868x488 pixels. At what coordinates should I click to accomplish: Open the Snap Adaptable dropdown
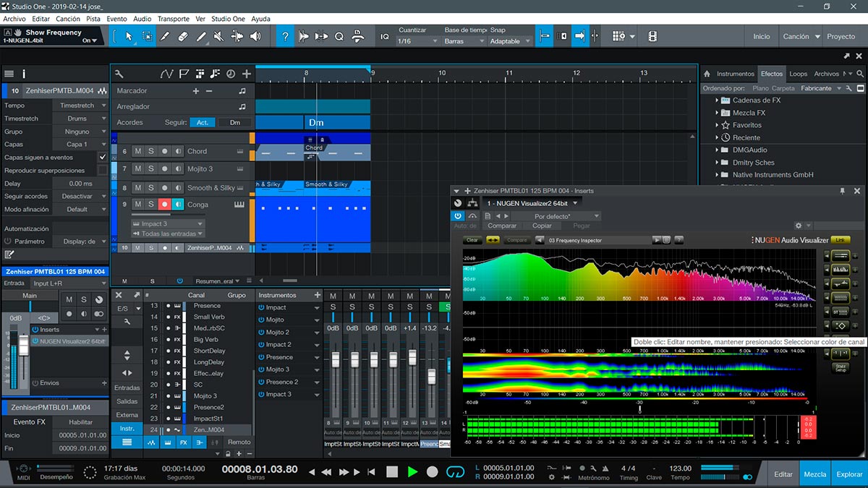coord(511,41)
